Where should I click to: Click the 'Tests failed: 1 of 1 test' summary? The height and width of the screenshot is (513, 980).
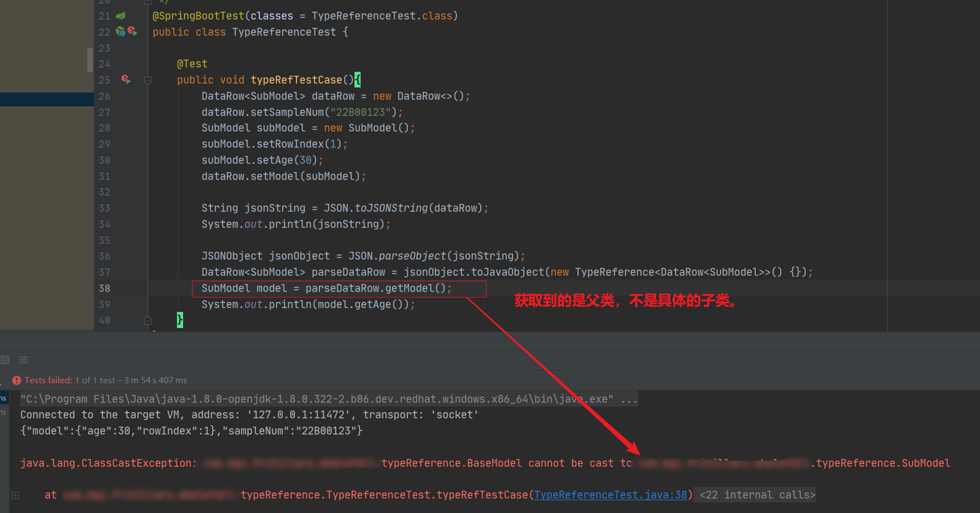tap(106, 380)
